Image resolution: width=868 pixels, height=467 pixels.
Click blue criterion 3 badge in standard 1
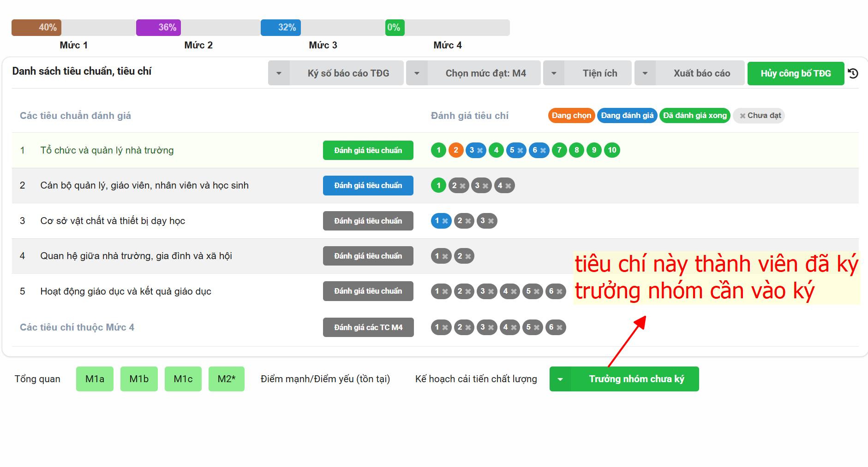[475, 150]
